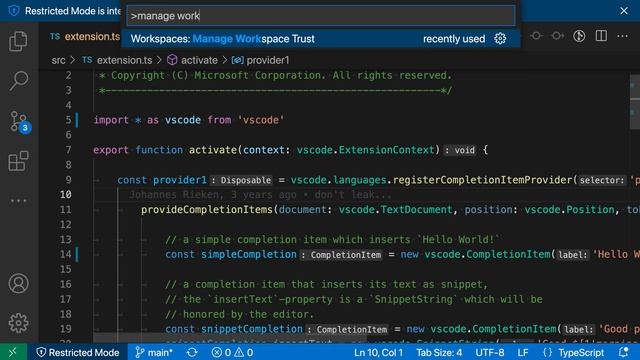
Task: Go to previous change icon
Action: (x=536, y=36)
